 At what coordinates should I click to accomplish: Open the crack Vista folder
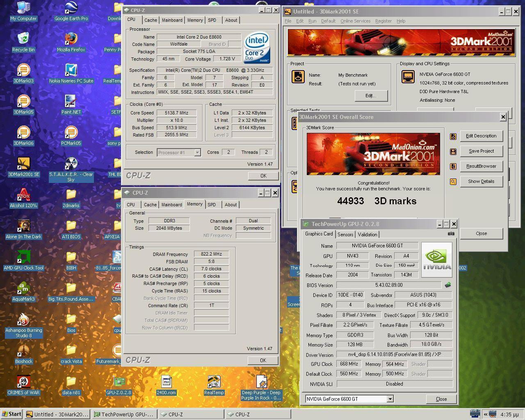[x=71, y=354]
